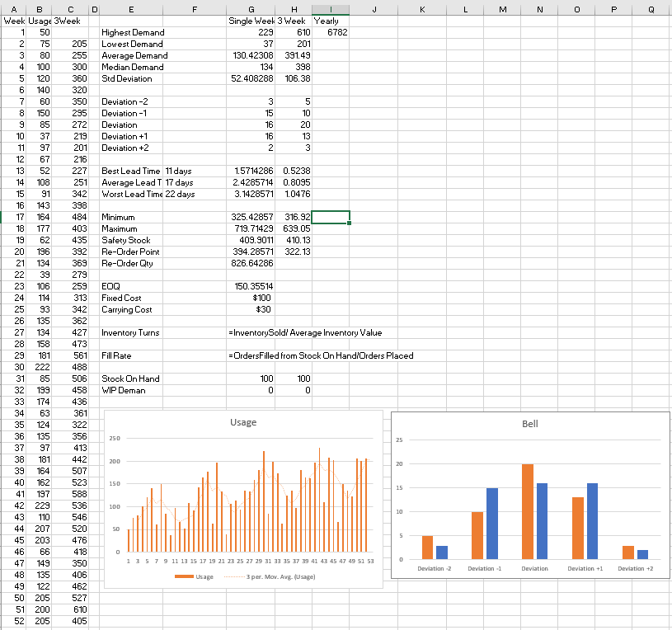The width and height of the screenshot is (672, 630).
Task: Select the 'Safety Stock' label cell
Action: click(x=131, y=241)
